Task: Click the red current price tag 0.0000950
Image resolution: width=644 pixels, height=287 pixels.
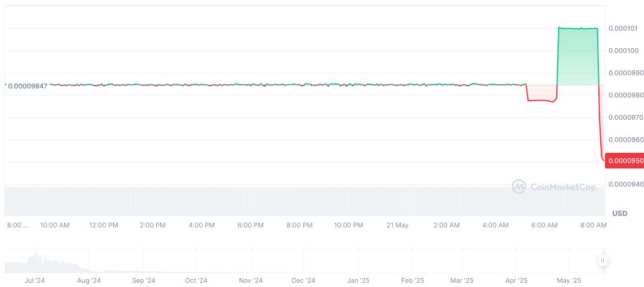Action: [x=624, y=161]
